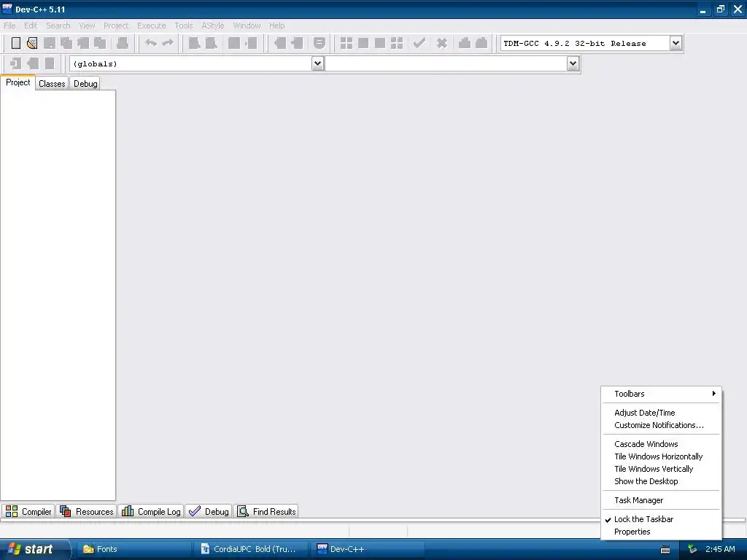Click the Project Options toolbar icon
This screenshot has height=560, width=747.
point(320,43)
